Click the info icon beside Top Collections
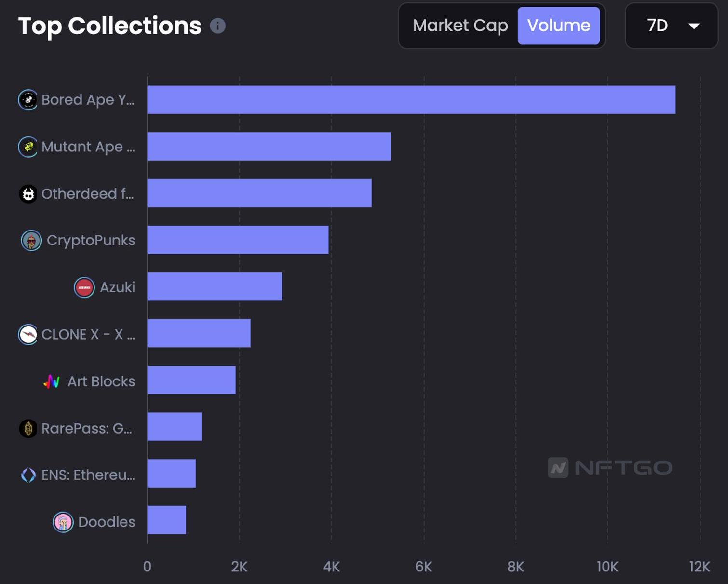Image resolution: width=728 pixels, height=584 pixels. pos(217,26)
